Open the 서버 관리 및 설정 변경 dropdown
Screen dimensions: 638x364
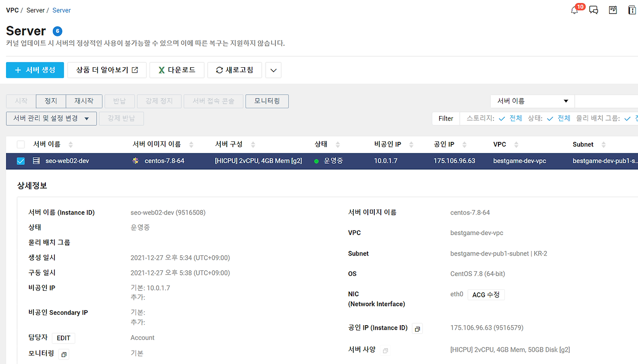(x=51, y=119)
